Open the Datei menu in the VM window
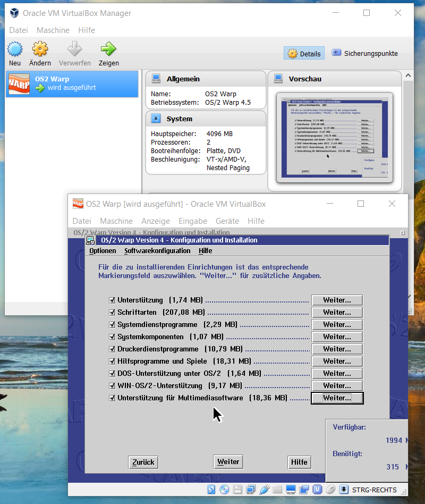This screenshot has width=425, height=504. point(82,221)
